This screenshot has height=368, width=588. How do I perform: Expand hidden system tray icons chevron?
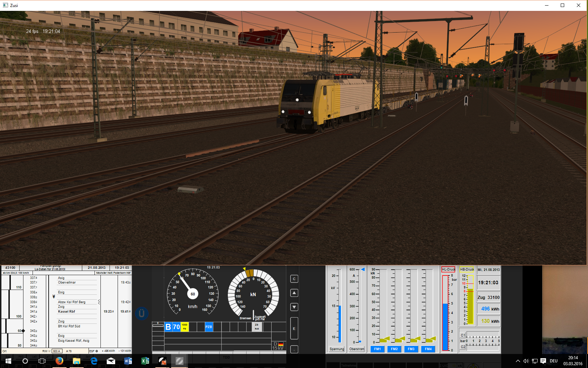click(518, 361)
